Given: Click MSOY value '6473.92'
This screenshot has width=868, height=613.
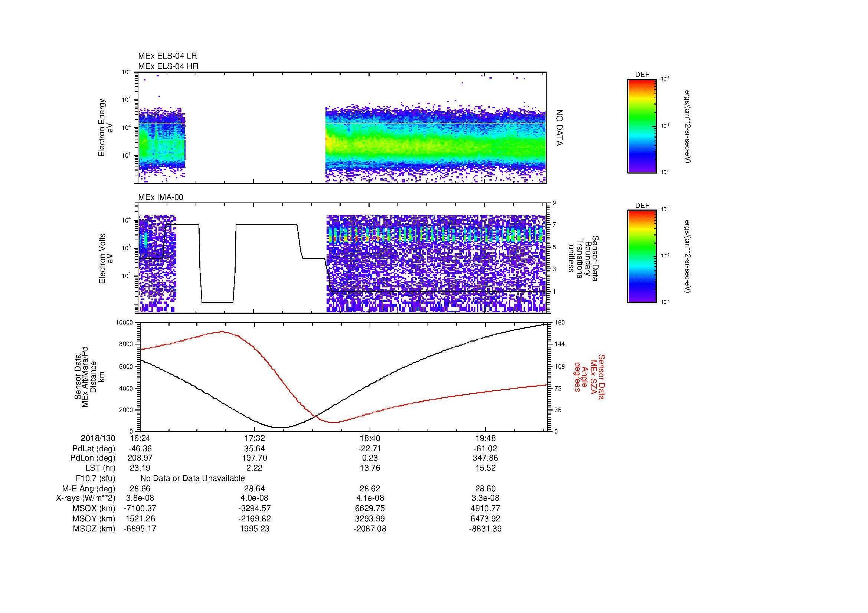Looking at the screenshot, I should tap(485, 519).
